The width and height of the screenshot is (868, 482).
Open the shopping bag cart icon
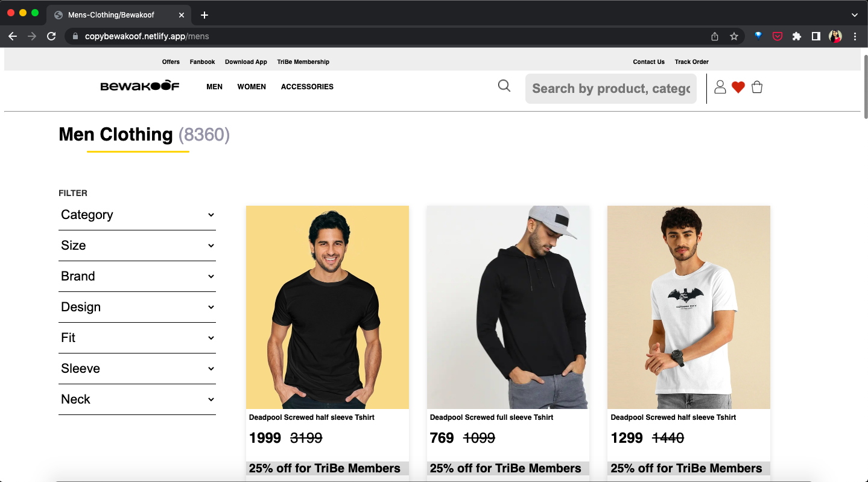pyautogui.click(x=757, y=87)
